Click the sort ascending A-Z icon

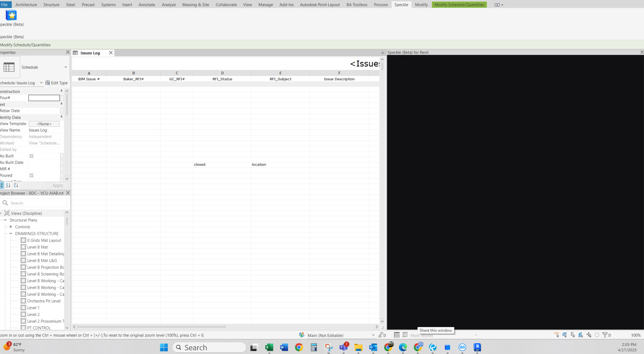pyautogui.click(x=8, y=185)
